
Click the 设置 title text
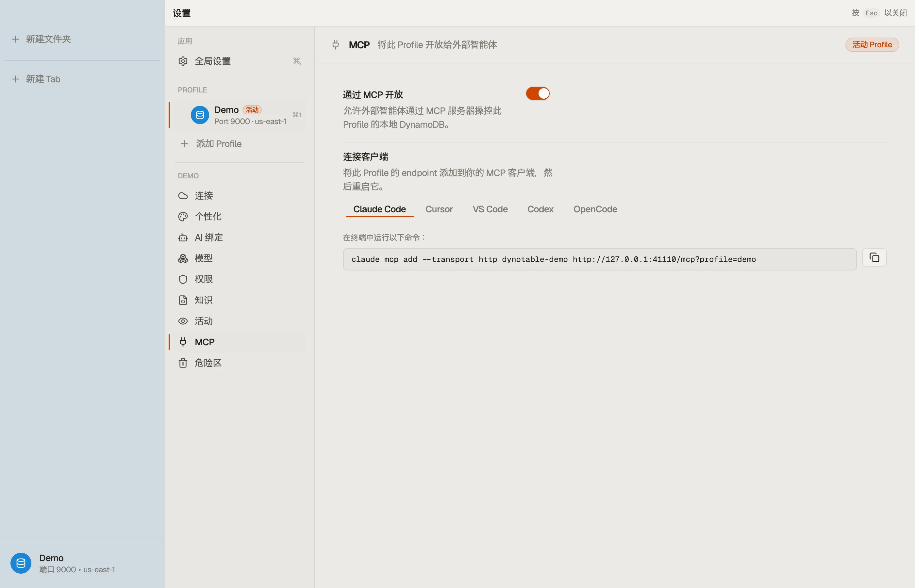pos(181,13)
